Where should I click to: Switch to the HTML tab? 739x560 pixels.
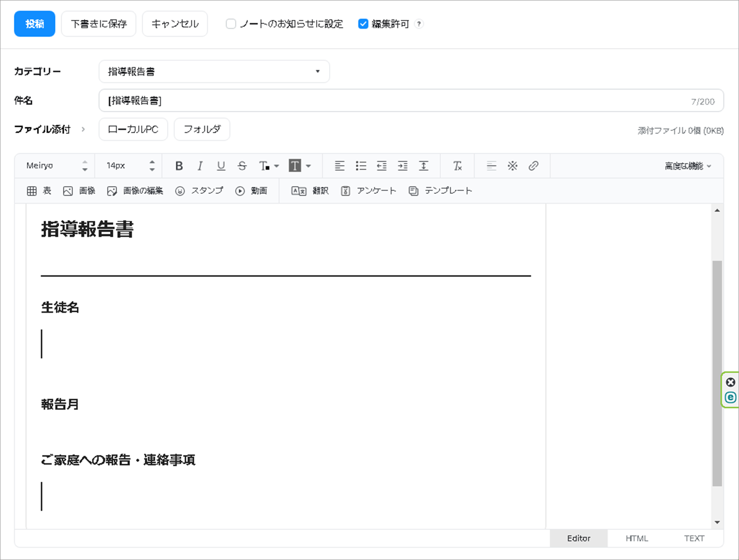tap(636, 538)
